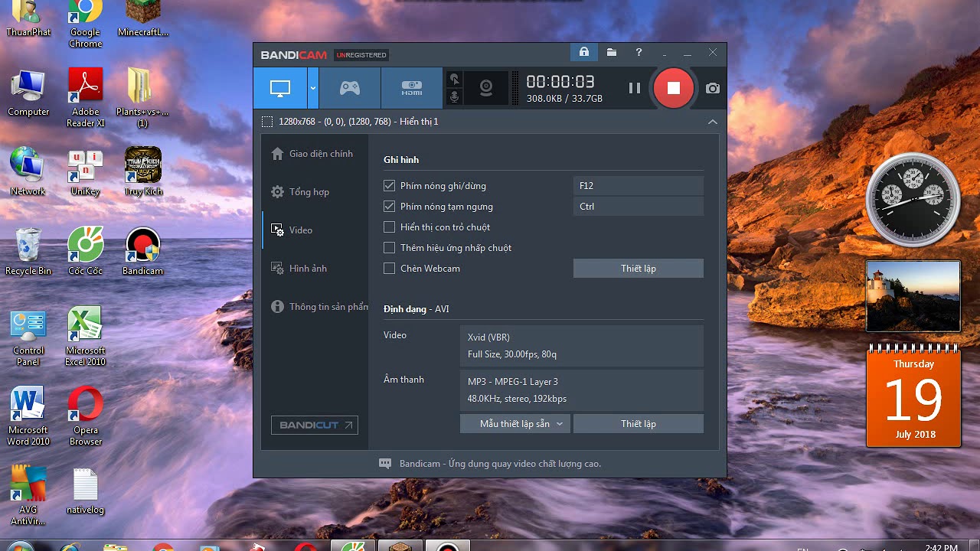Image resolution: width=980 pixels, height=551 pixels.
Task: Pause the current Bandicam recording
Action: [635, 88]
